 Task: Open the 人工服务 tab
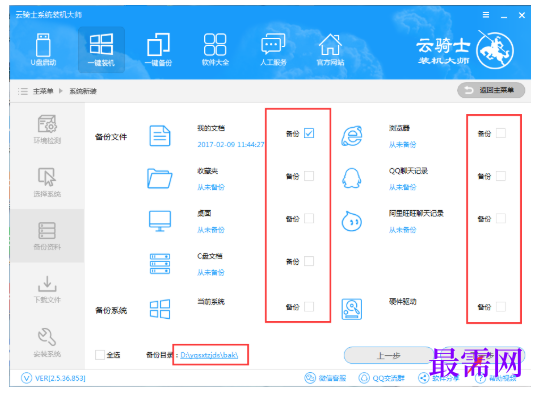273,49
